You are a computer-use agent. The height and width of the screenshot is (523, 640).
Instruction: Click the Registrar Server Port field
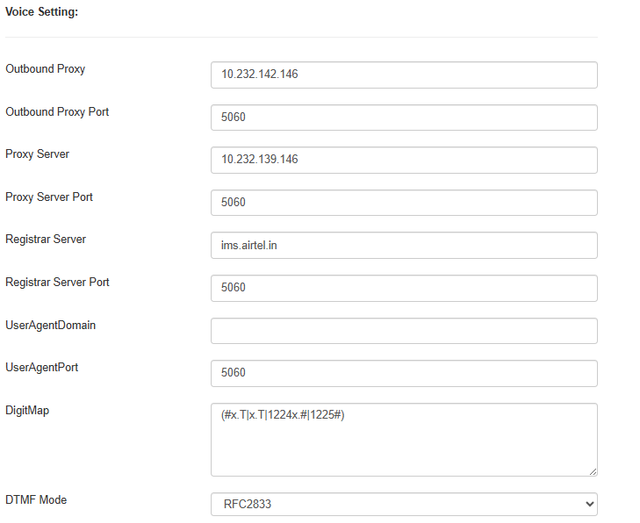[x=404, y=288]
